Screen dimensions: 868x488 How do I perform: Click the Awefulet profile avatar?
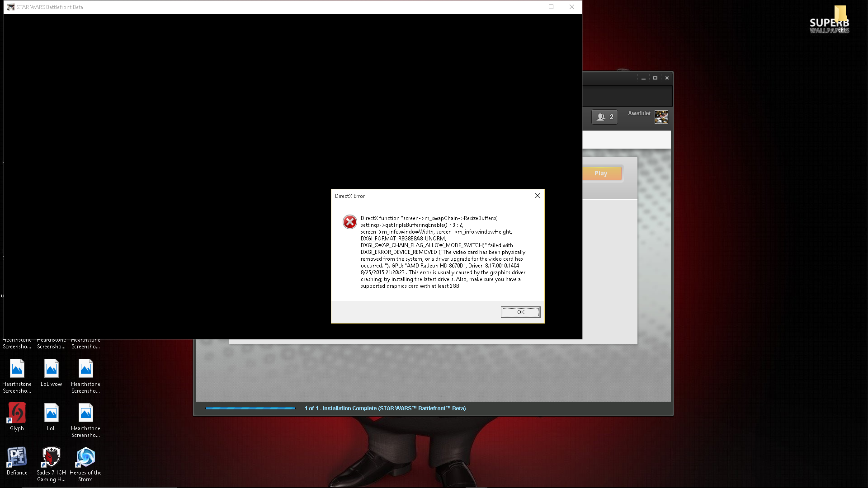pyautogui.click(x=661, y=117)
